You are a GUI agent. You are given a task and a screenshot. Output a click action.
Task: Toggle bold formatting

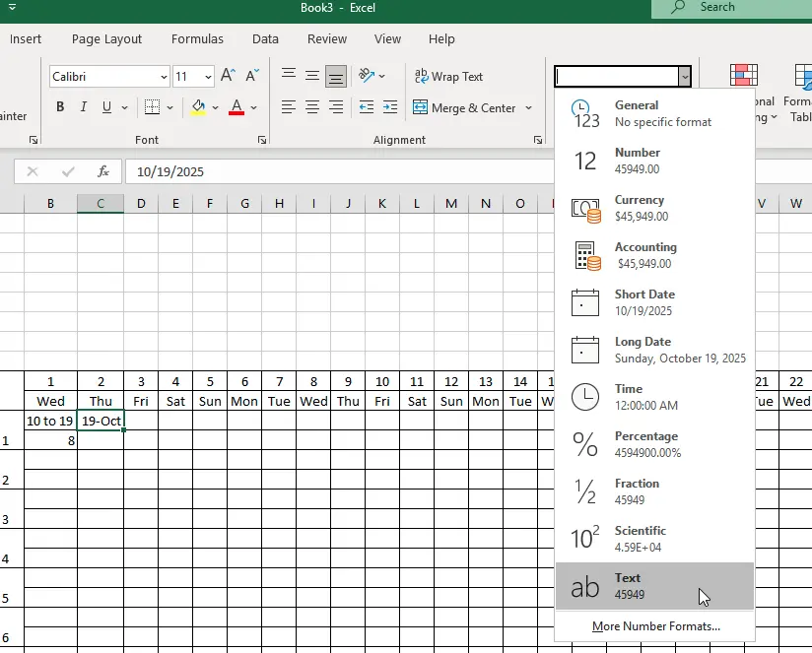click(x=60, y=107)
